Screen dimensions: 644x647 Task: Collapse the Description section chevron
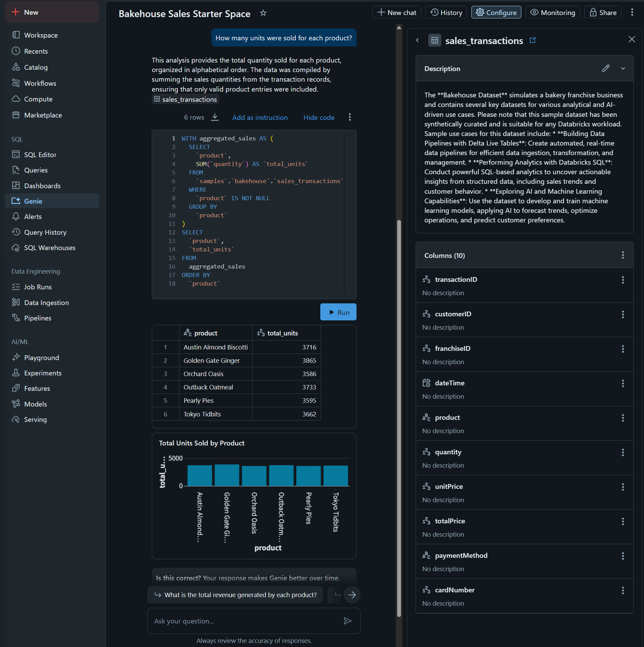[623, 68]
